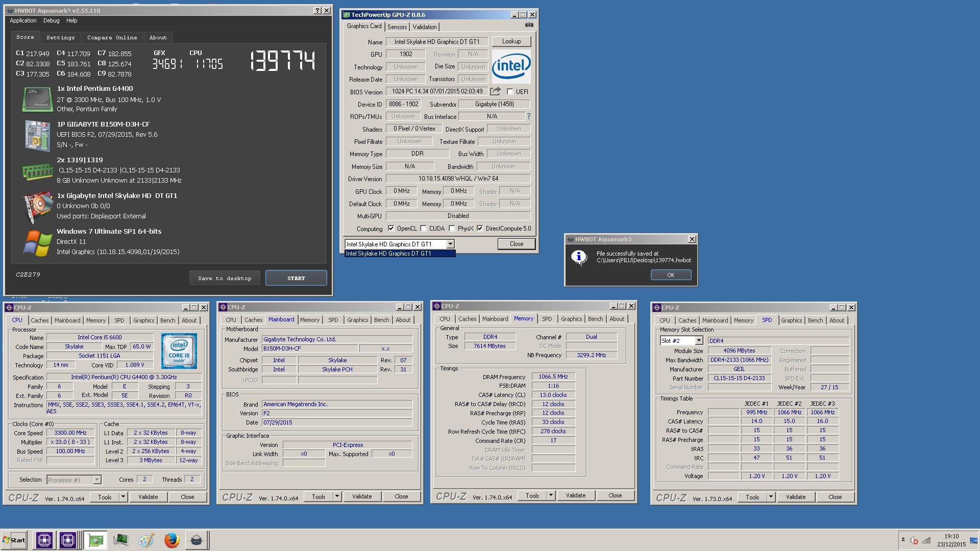The width and height of the screenshot is (980, 551).
Task: Toggle the UEFI checkbox
Action: pos(510,92)
